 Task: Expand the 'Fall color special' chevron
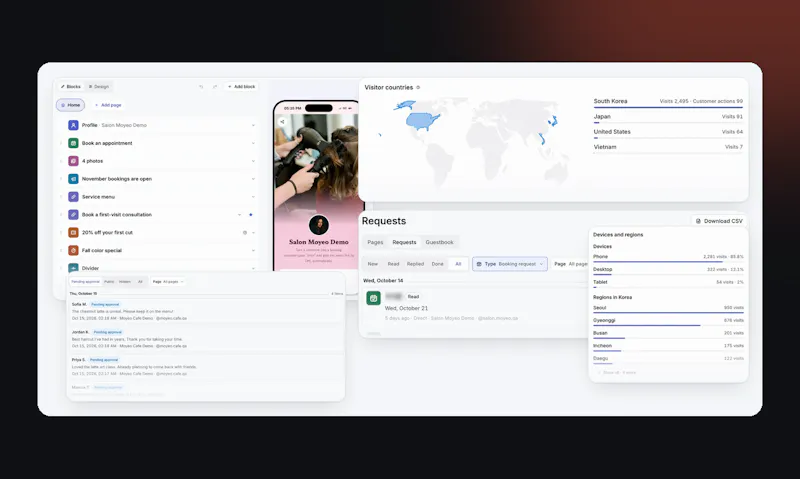(x=253, y=250)
